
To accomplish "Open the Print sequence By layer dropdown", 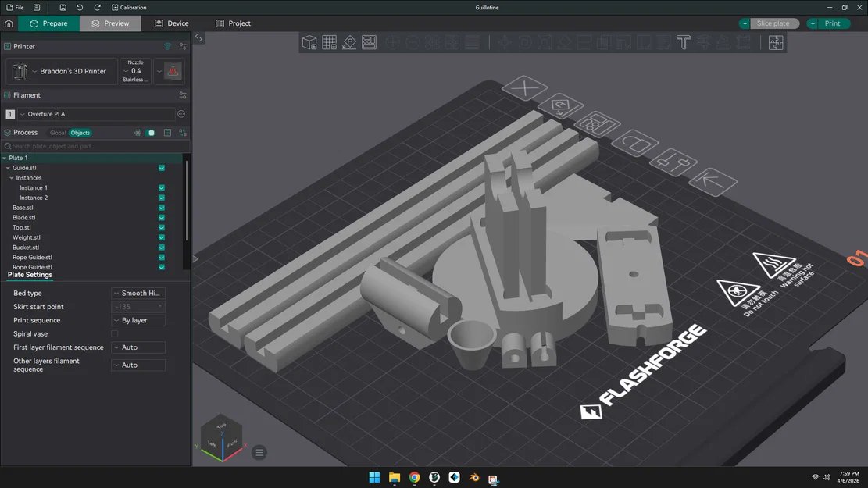I will pyautogui.click(x=138, y=320).
